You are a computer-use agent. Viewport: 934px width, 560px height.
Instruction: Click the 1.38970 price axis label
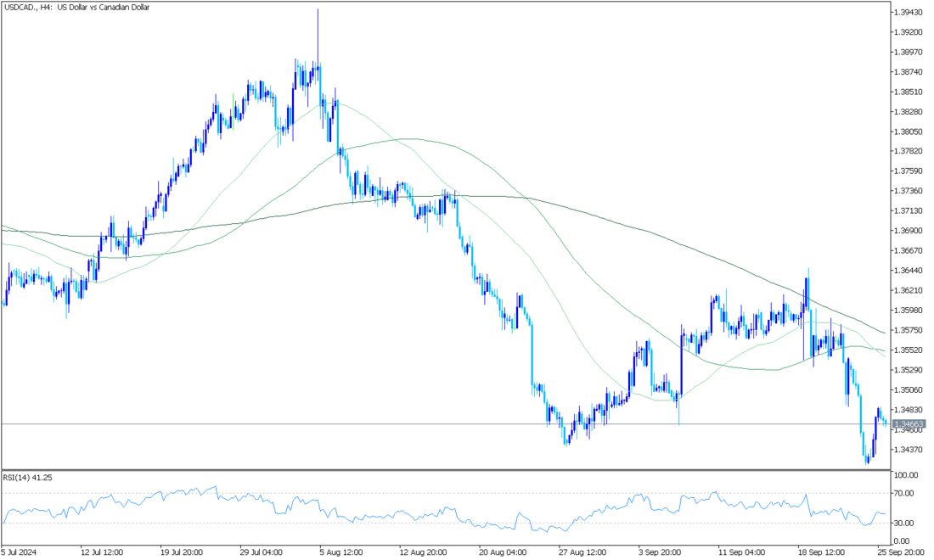pos(909,53)
